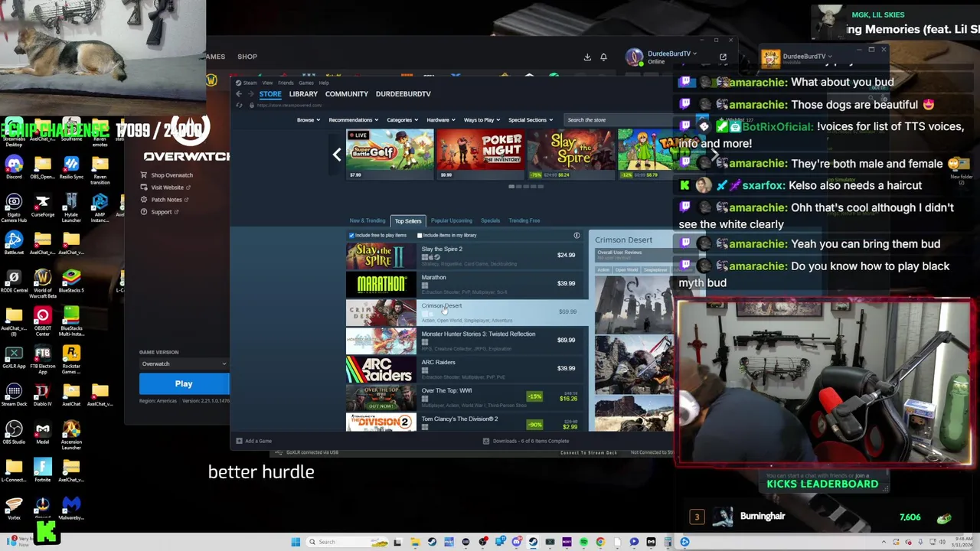The width and height of the screenshot is (980, 551).
Task: Expand the Hardware dropdown
Action: click(440, 119)
